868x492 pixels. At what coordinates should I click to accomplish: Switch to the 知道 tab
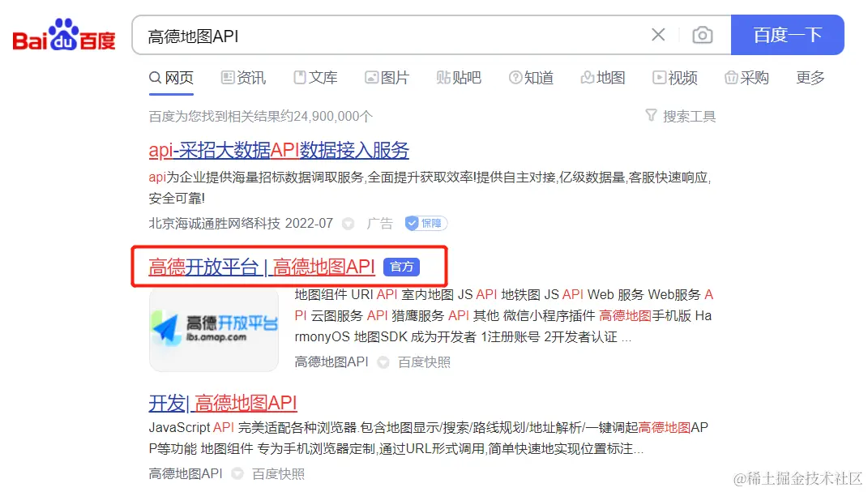[531, 78]
